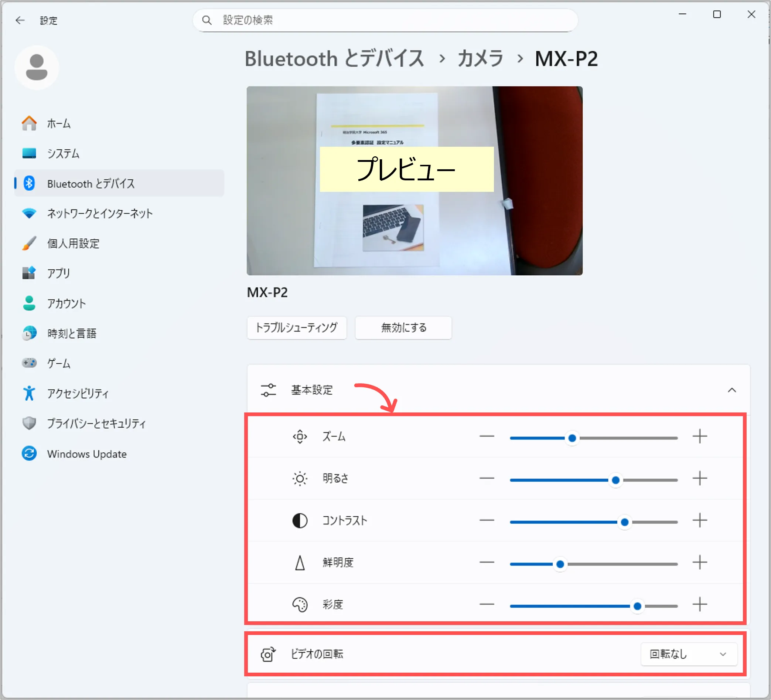Click the search magnifier icon
This screenshot has height=700, width=771.
[x=207, y=20]
